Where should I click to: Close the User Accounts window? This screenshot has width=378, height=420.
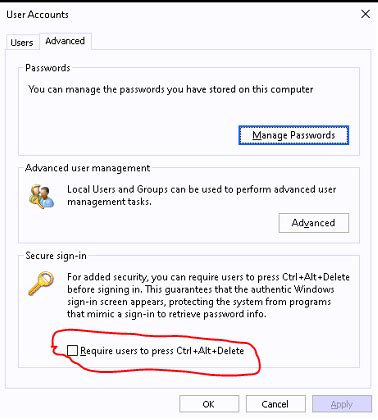[365, 14]
